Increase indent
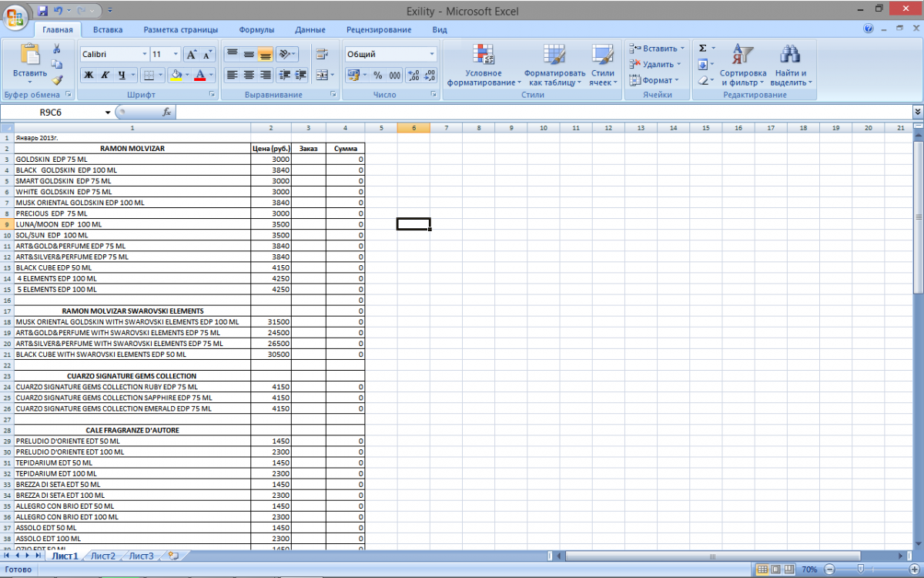The height and width of the screenshot is (578, 924). pos(300,75)
